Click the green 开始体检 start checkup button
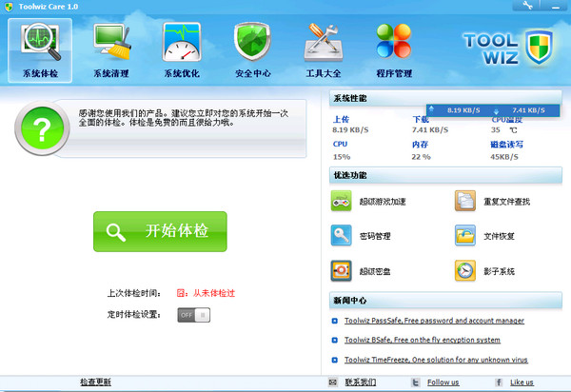 click(160, 231)
